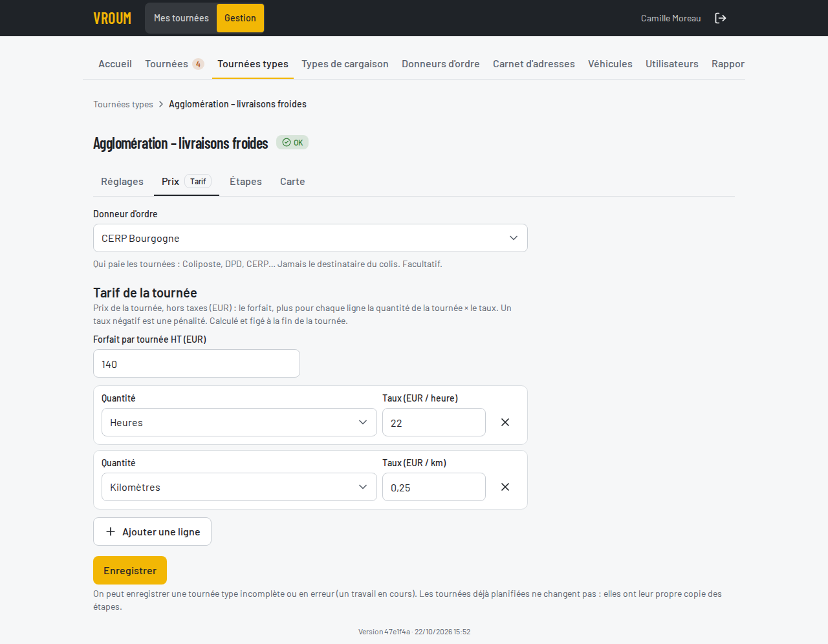Edit the Taux EUR / heure field
The image size is (828, 644).
pos(434,422)
